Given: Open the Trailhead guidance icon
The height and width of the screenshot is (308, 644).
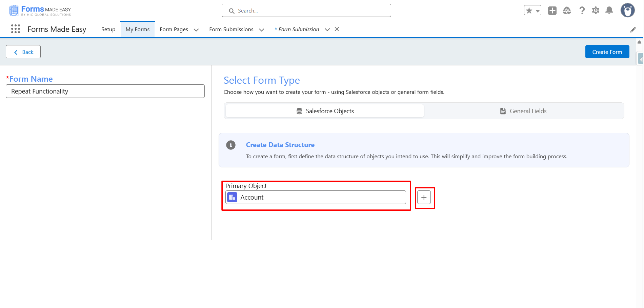Looking at the screenshot, I should point(567,11).
